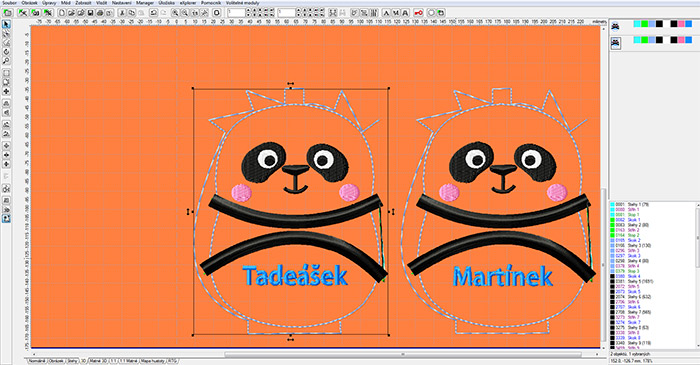This screenshot has width=700, height=365.
Task: Switch to the Normálně view tab
Action: 37,361
